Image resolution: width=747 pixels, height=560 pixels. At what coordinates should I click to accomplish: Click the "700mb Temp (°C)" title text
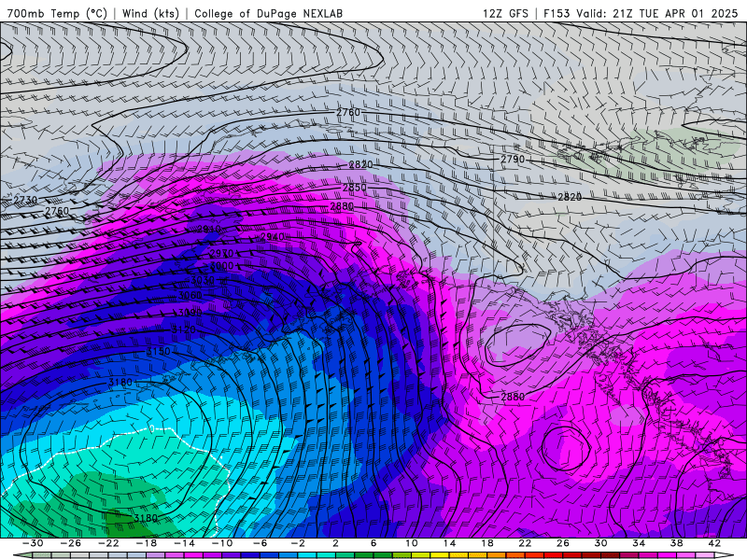(57, 13)
